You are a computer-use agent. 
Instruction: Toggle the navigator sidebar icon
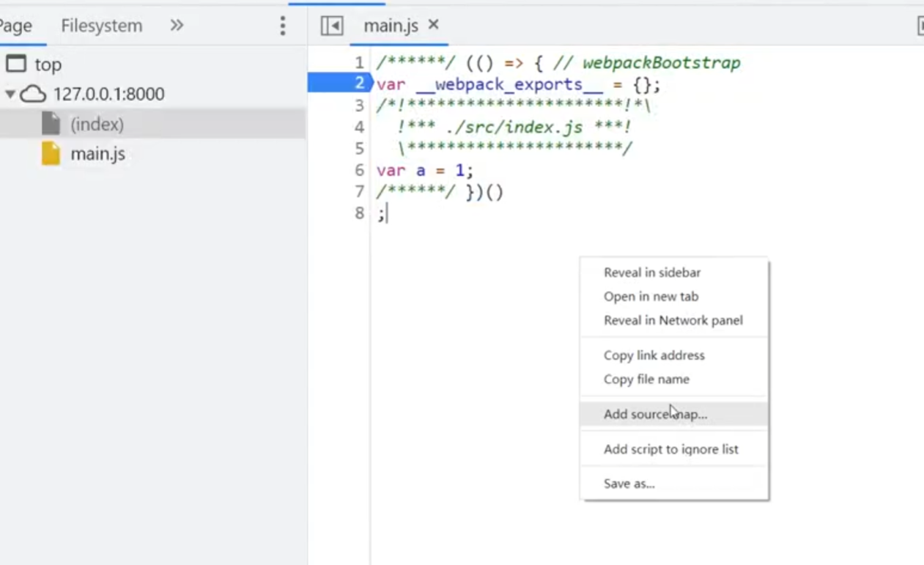tap(332, 26)
